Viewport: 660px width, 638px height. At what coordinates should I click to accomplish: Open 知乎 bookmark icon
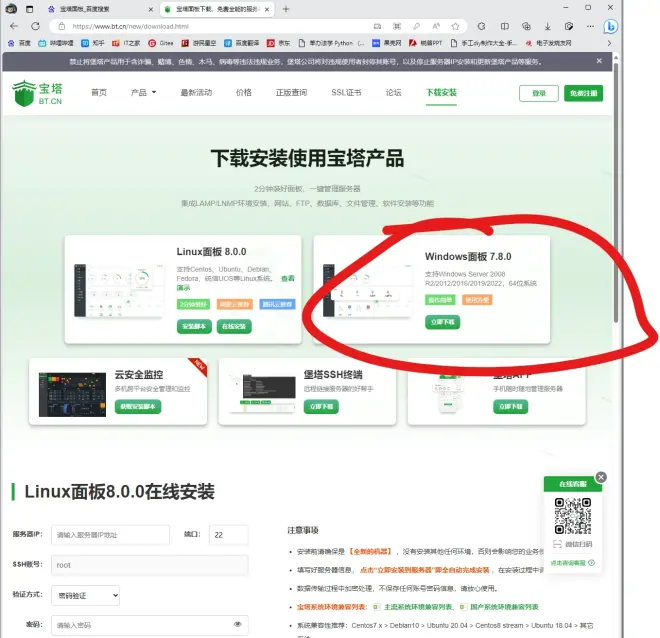coord(93,43)
